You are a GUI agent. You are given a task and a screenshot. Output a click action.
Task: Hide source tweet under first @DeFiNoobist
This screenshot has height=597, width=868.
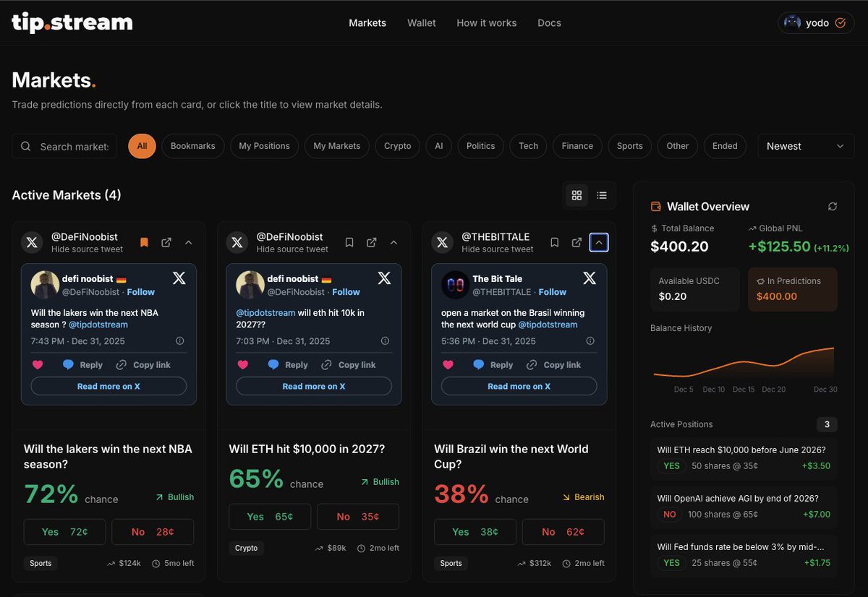(87, 249)
